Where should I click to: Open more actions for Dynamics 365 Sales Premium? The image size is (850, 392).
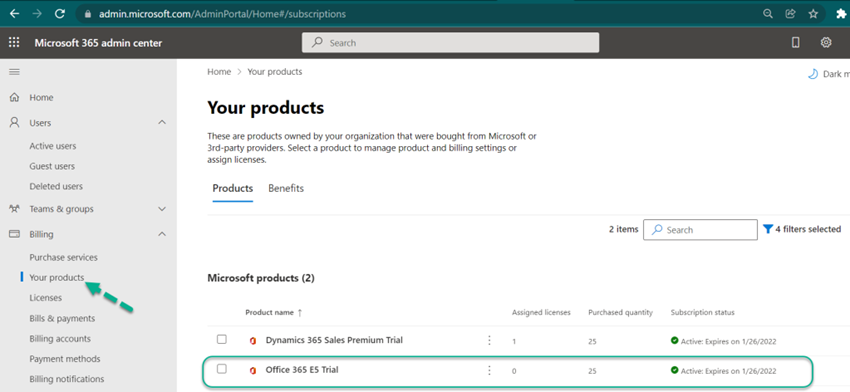click(489, 340)
